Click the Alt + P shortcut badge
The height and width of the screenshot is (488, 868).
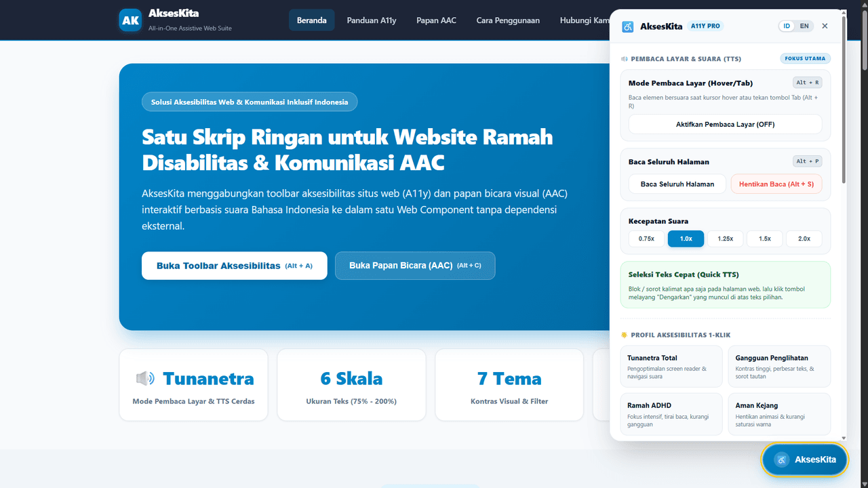click(807, 161)
